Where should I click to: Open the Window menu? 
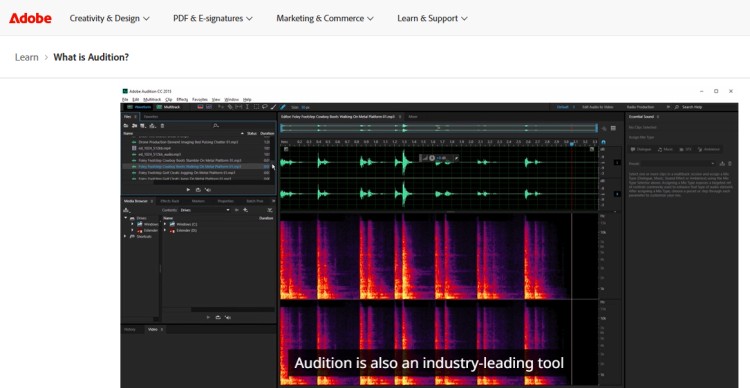click(232, 100)
